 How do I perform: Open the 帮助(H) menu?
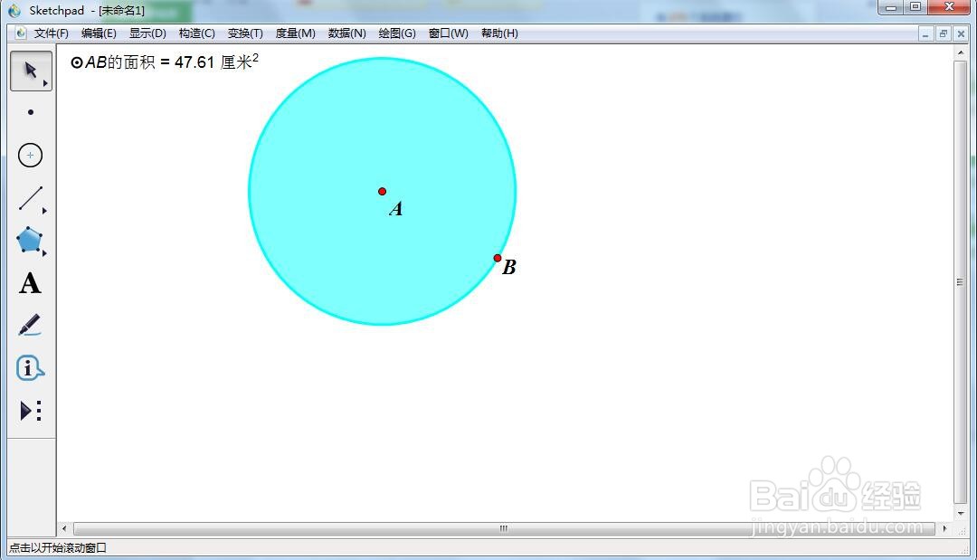tap(499, 33)
